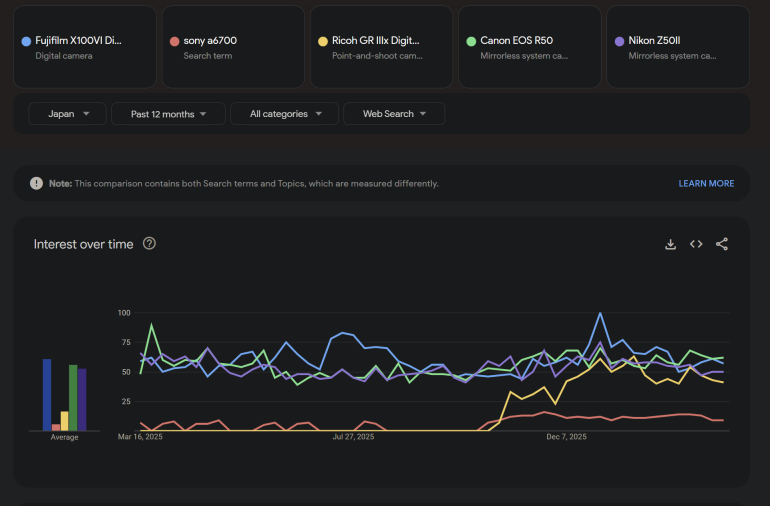Click the yellow Ricoh color dot
Viewport: 770px width, 506px height.
coord(323,41)
